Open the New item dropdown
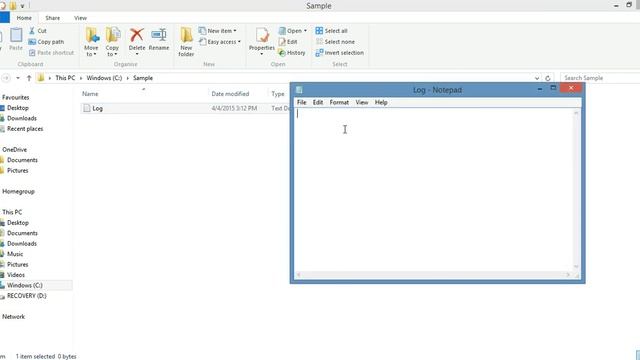Viewport: 640px width, 360px height. pyautogui.click(x=218, y=31)
